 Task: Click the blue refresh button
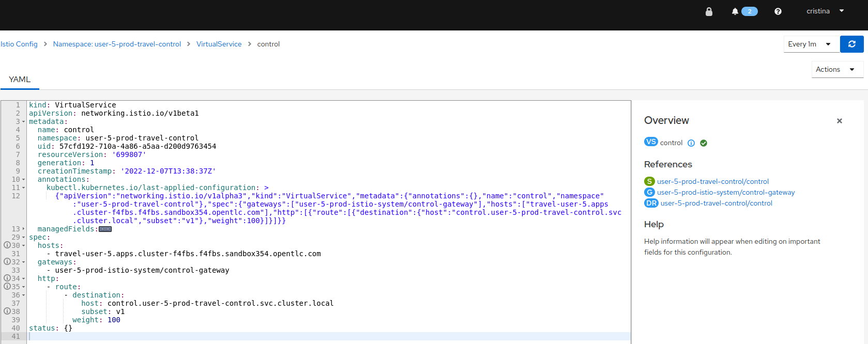coord(851,44)
